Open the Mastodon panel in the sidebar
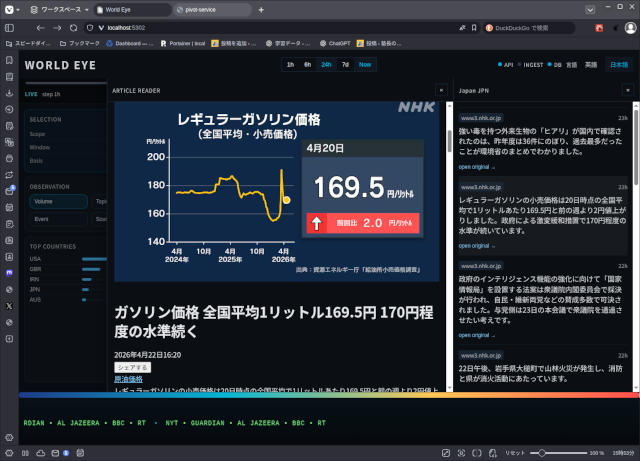The width and height of the screenshot is (640, 461). tap(9, 271)
